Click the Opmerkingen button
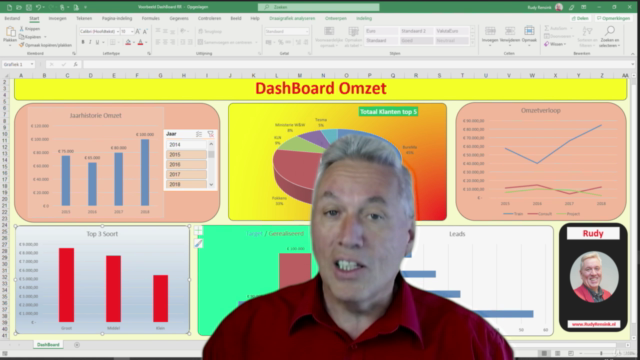Image resolution: width=640 pixels, height=360 pixels. click(x=613, y=18)
